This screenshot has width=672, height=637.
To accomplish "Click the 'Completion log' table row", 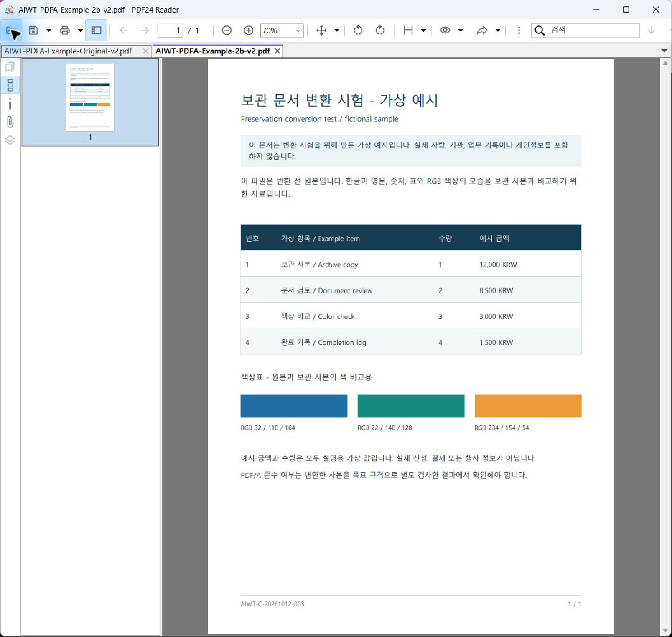I will tap(410, 342).
